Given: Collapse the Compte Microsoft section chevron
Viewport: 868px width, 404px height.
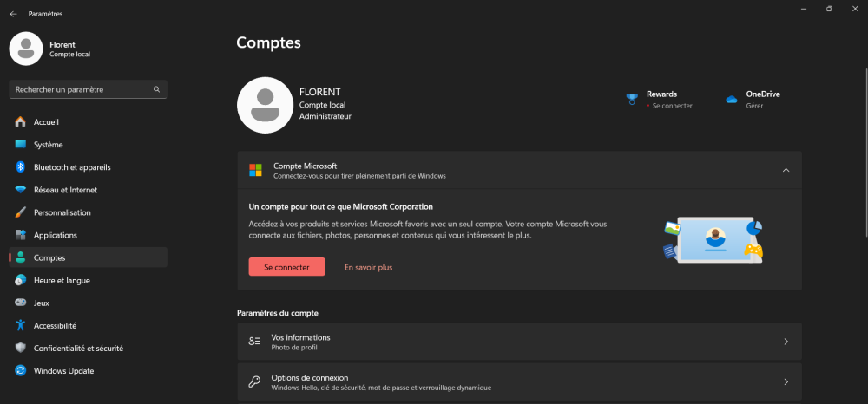Looking at the screenshot, I should point(786,170).
